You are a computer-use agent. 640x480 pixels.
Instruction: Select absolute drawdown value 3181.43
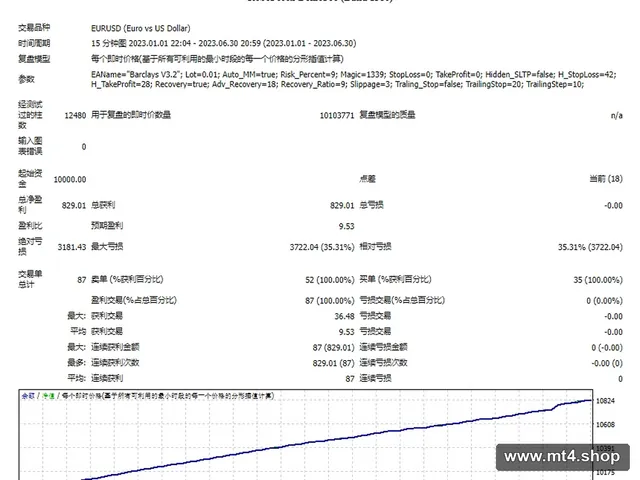tap(72, 247)
